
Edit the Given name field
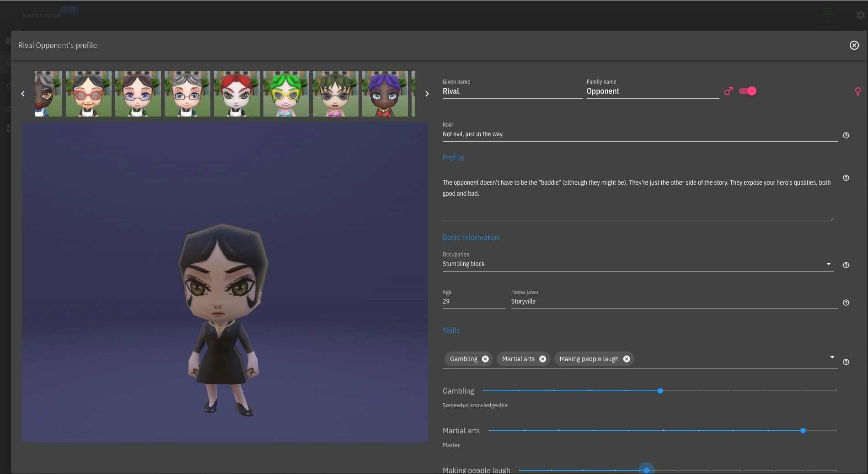(x=512, y=91)
